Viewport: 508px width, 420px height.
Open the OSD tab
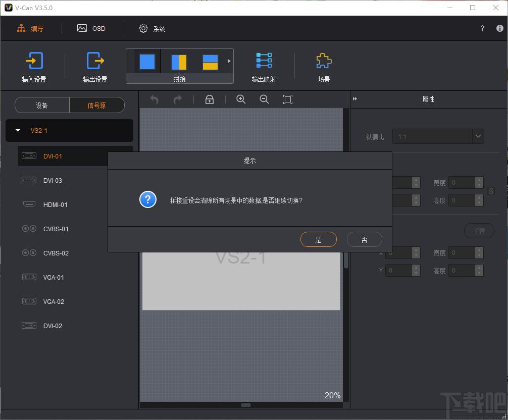click(x=91, y=28)
